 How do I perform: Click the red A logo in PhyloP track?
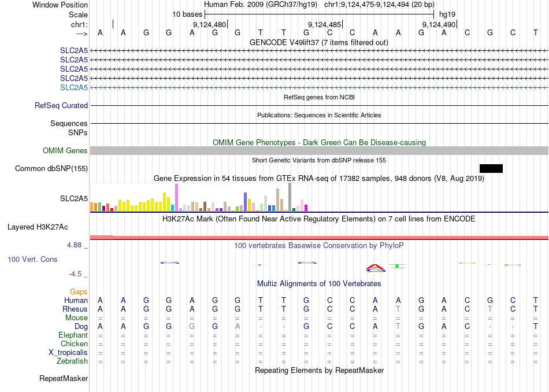[375, 267]
